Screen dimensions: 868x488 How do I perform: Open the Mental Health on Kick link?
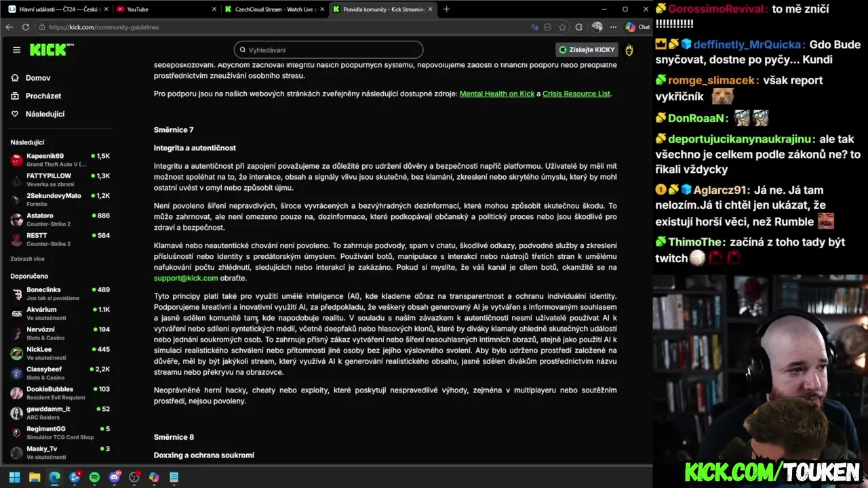[497, 94]
